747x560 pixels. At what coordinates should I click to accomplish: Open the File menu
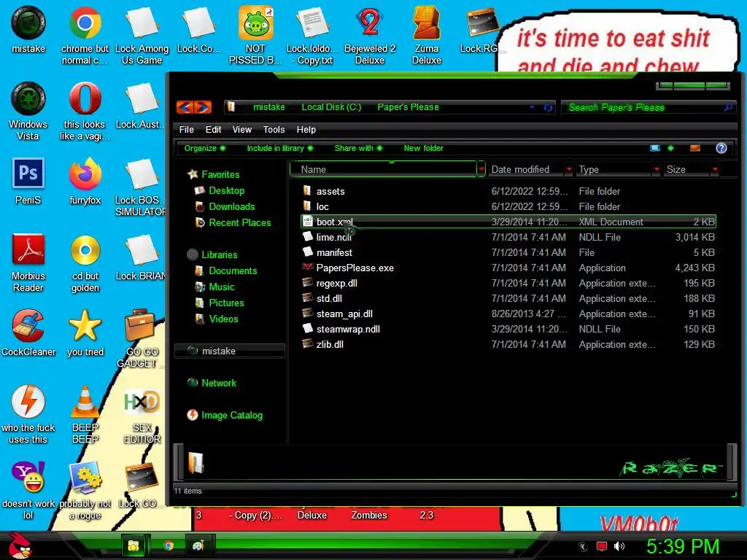point(186,130)
